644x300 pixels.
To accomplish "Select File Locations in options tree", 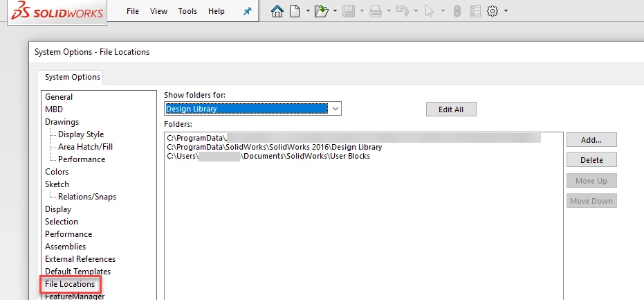I will coord(70,284).
